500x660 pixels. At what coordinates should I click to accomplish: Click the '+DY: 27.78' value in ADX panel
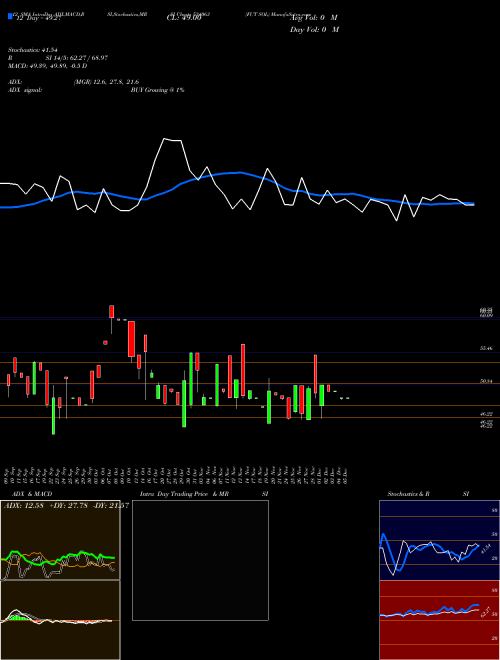[x=68, y=505]
